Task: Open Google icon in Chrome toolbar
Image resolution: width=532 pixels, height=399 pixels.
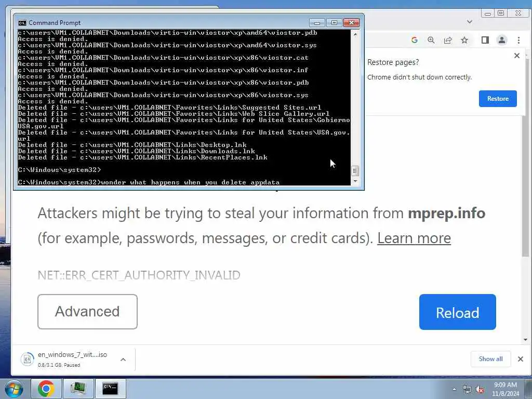Action: pyautogui.click(x=414, y=40)
